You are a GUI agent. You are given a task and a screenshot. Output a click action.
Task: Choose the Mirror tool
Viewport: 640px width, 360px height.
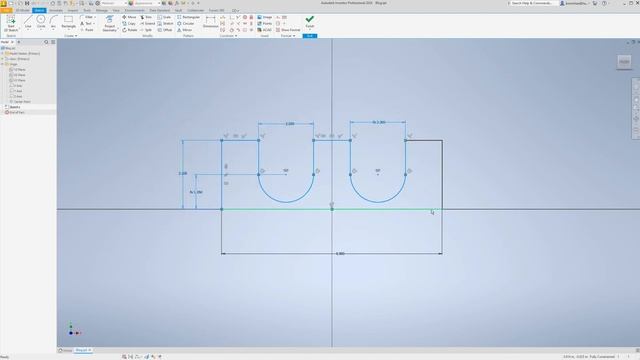click(x=184, y=30)
